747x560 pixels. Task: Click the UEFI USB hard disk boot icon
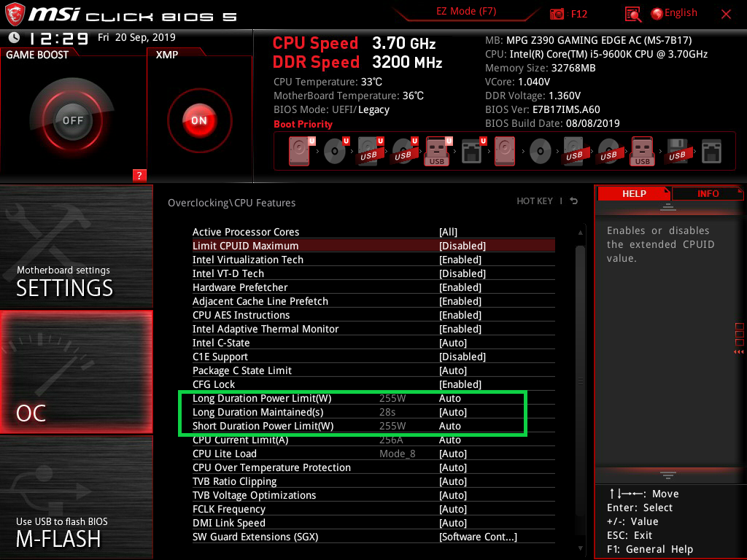click(370, 151)
